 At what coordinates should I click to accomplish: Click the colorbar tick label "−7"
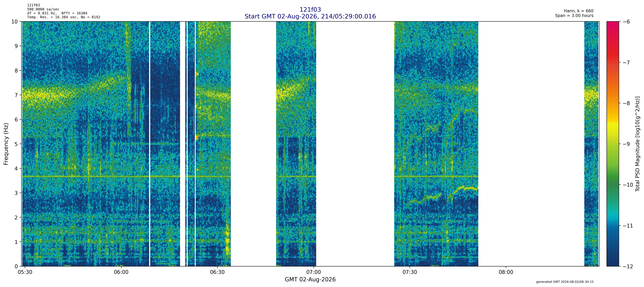[x=626, y=63]
